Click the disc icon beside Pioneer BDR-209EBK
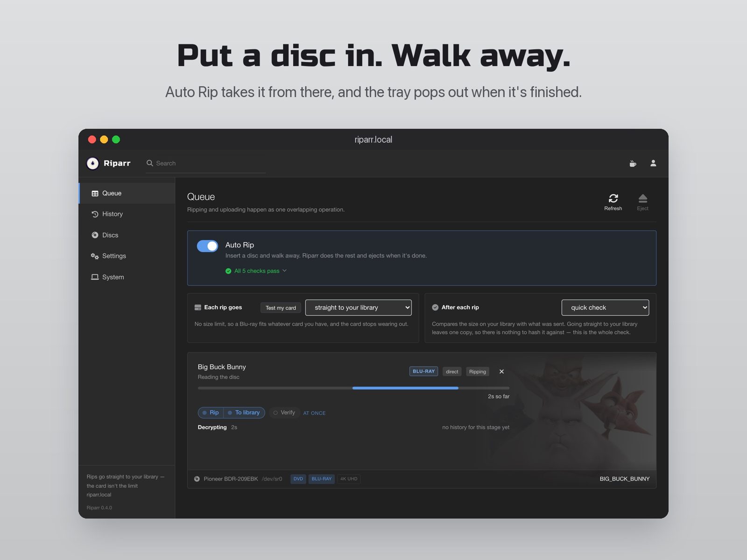The image size is (747, 560). pos(197,479)
